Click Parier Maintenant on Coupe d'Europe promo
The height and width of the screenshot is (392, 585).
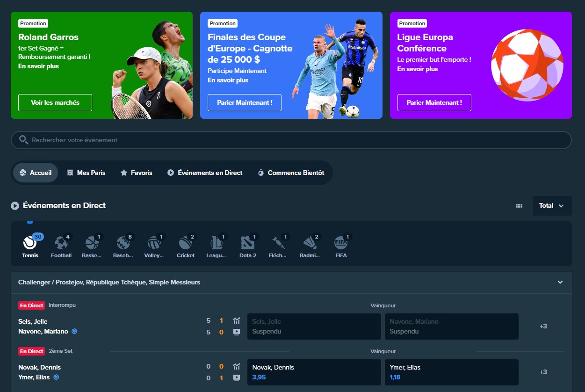[x=245, y=102]
